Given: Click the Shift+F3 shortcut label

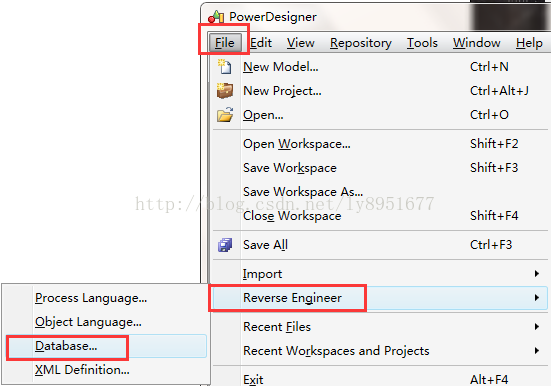Looking at the screenshot, I should (494, 168).
